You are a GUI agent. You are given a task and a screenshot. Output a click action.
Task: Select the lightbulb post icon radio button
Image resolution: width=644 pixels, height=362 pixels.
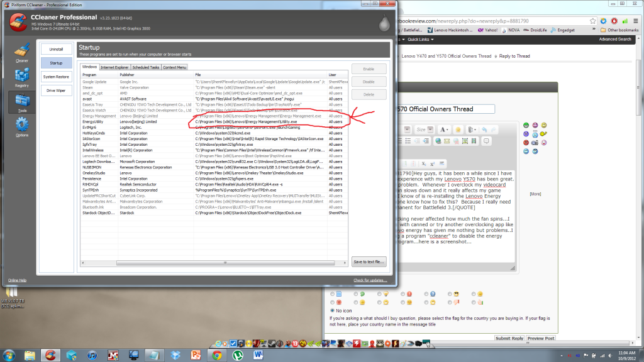(379, 294)
